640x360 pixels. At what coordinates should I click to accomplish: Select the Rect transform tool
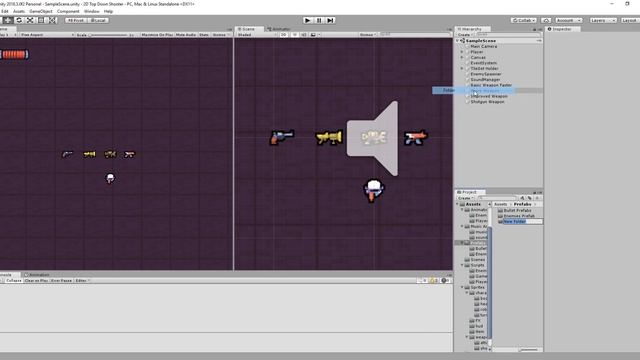pos(41,20)
